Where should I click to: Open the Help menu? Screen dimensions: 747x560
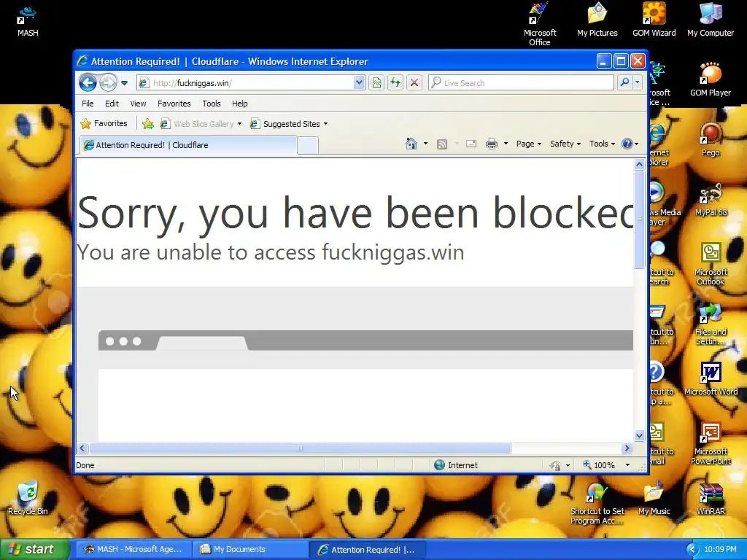(239, 104)
